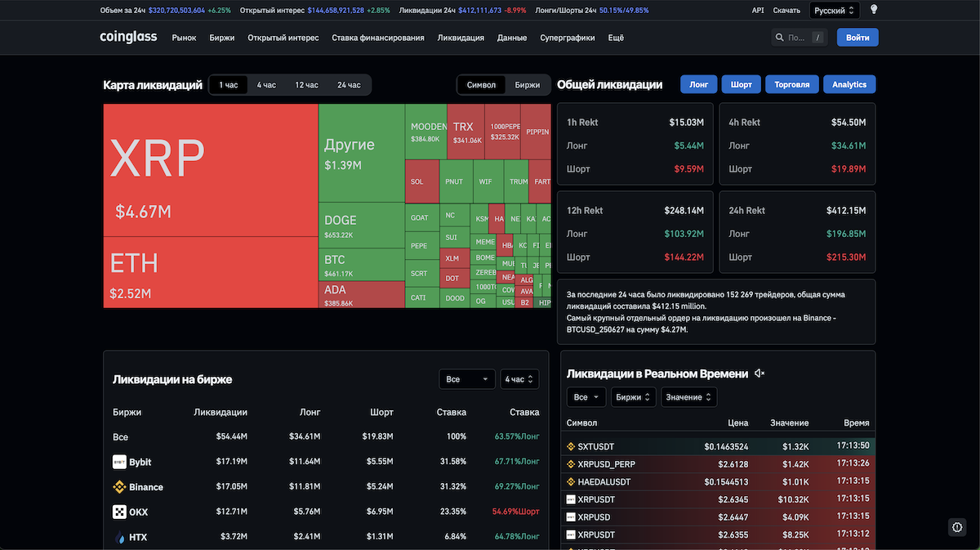This screenshot has width=980, height=550.
Task: Click the Bybit logo in exchange table
Action: 119,462
